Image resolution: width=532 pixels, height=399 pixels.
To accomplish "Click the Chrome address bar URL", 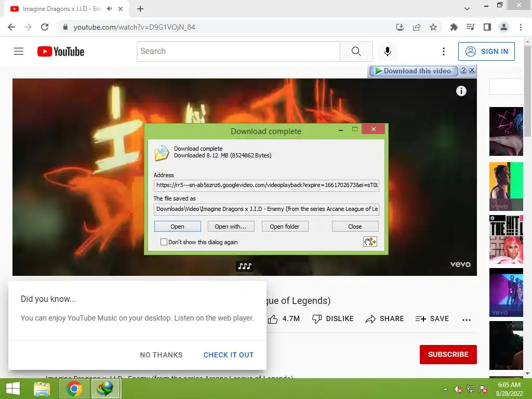I will pyautogui.click(x=135, y=27).
